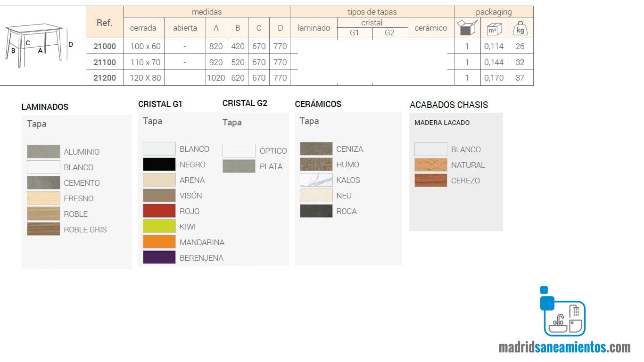
Task: Choose the Negro crystal G1 swatch
Action: pyautogui.click(x=159, y=165)
